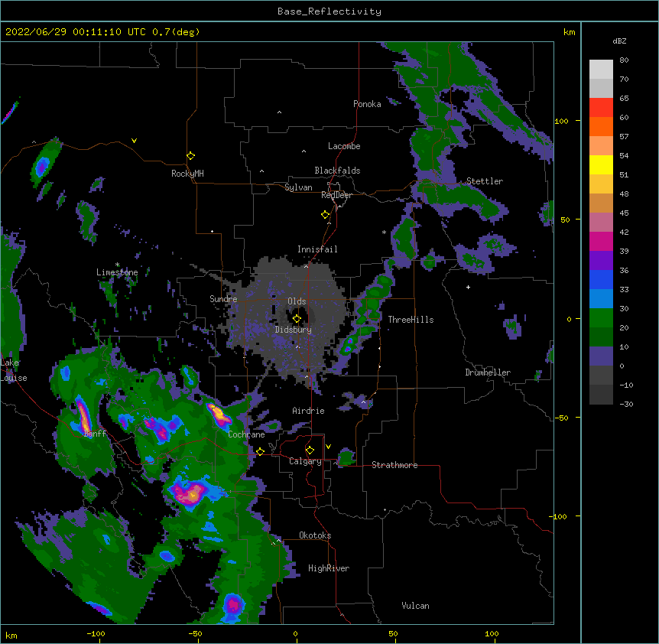Click the Limestone label
This screenshot has width=659, height=644.
tap(117, 272)
